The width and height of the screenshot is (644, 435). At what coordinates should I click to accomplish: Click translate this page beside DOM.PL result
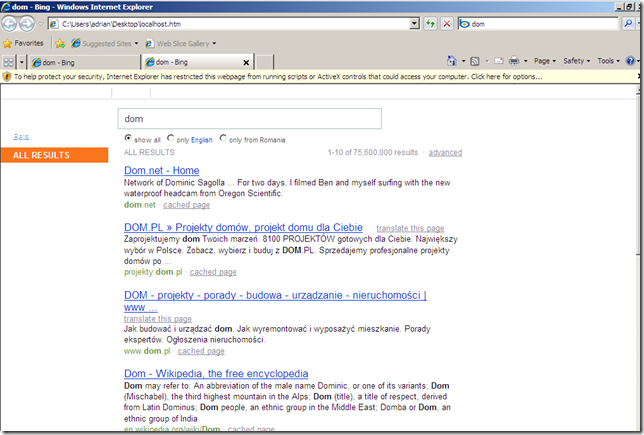(410, 228)
